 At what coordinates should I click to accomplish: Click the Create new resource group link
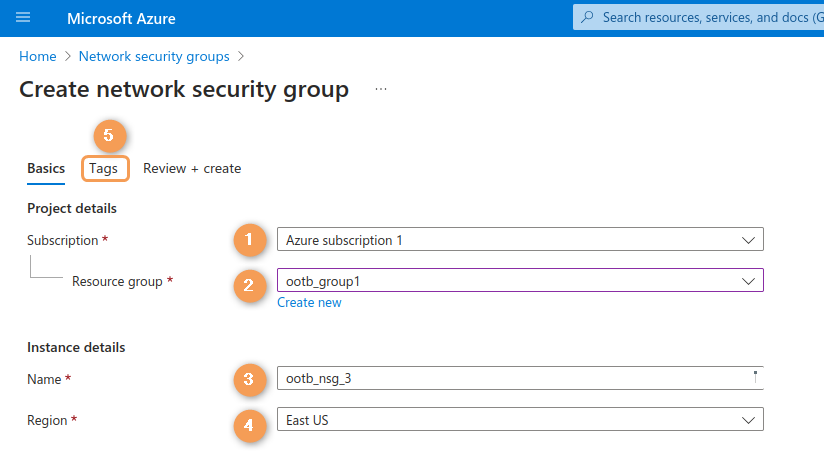tap(309, 302)
